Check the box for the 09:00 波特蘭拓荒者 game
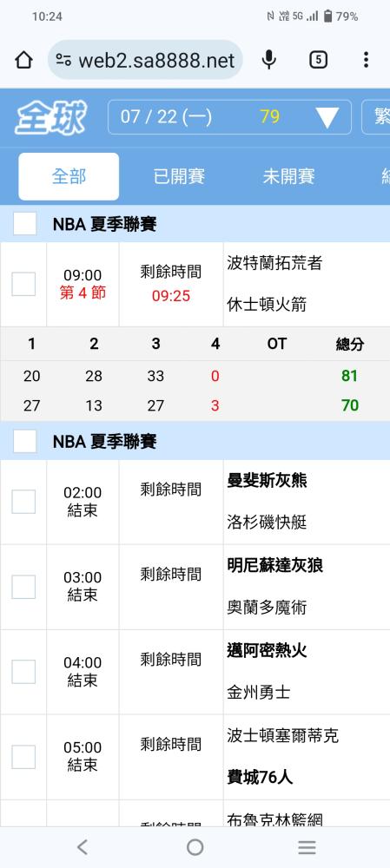The width and height of the screenshot is (390, 868). [x=23, y=284]
